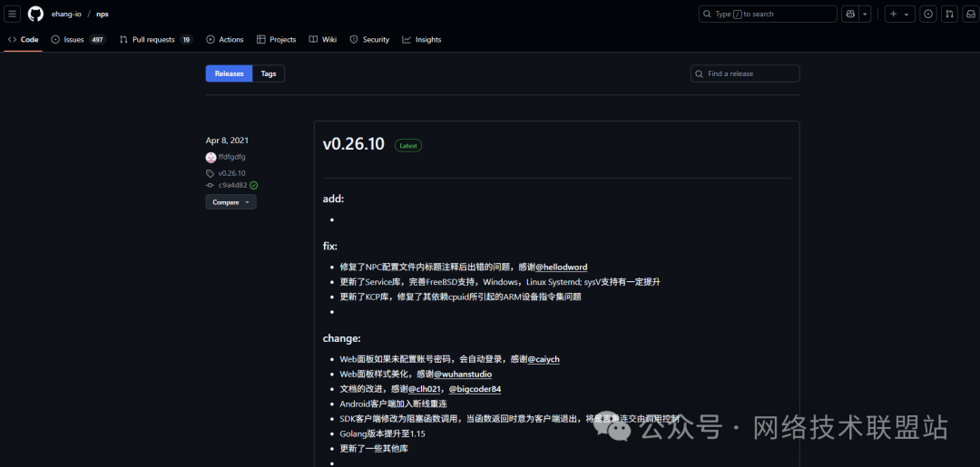Click the ffdfgdfg user avatar
This screenshot has height=467, width=980.
pyautogui.click(x=211, y=157)
